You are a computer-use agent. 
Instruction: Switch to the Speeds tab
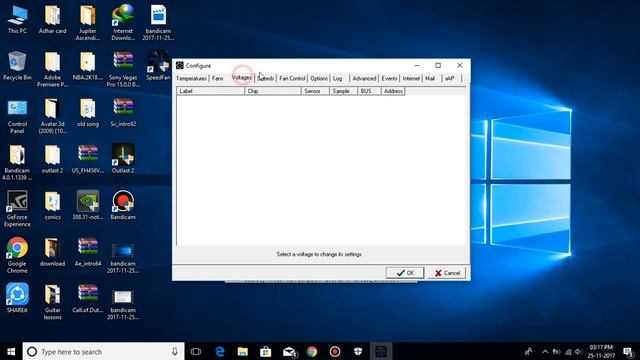tap(266, 78)
